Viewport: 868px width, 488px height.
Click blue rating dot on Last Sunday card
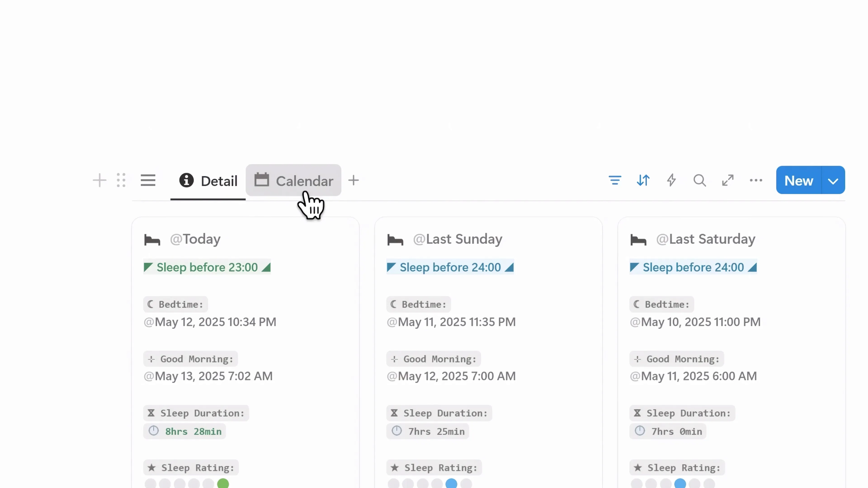(452, 484)
